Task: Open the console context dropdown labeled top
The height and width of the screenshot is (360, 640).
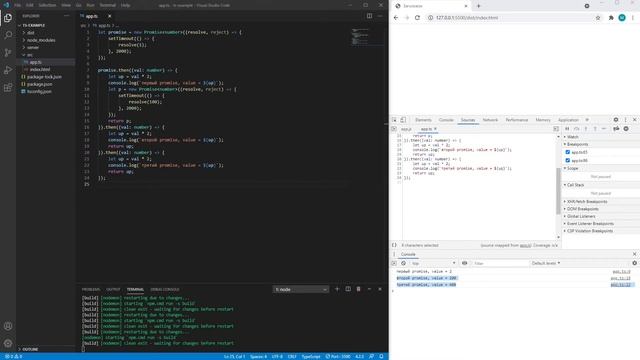Action: tap(433, 263)
